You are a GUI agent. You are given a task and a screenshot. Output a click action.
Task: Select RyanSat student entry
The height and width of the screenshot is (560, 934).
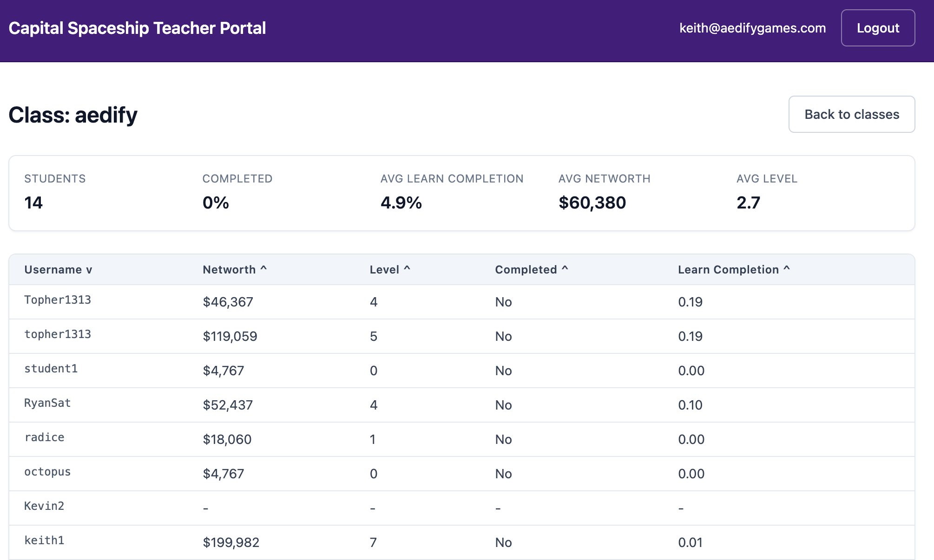tap(47, 403)
